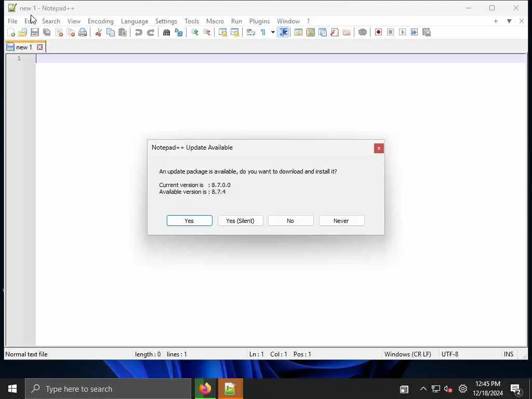Click the Close All documents icon
Viewport: 532px width, 399px height.
coord(71,32)
